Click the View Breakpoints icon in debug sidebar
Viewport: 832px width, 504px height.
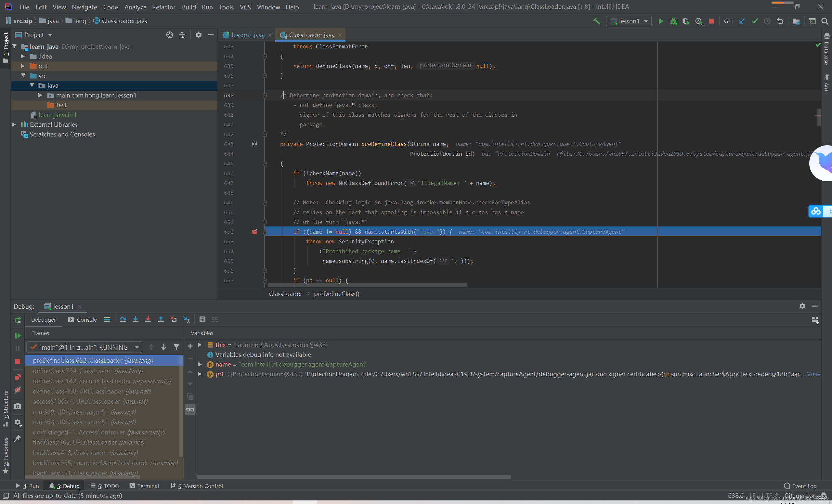[18, 377]
